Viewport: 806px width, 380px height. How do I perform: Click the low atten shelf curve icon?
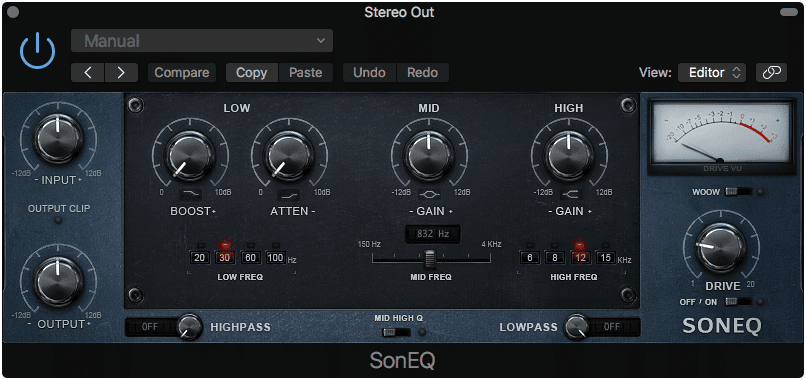coord(288,194)
